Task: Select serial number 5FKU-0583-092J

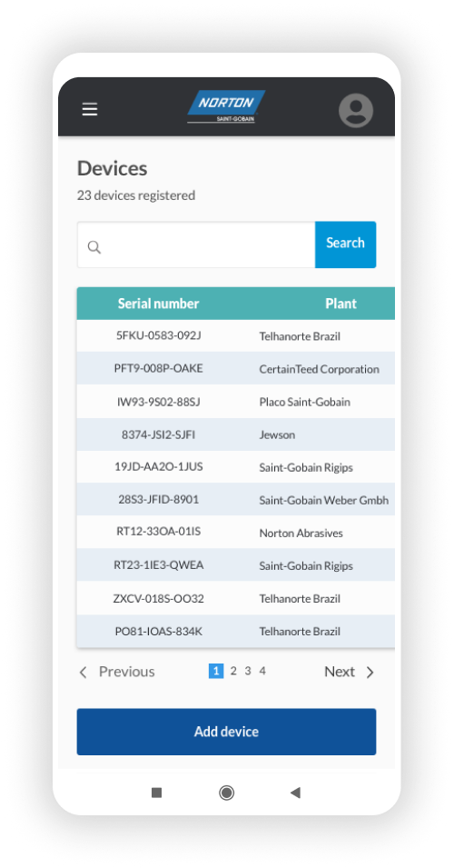Action: pos(159,335)
